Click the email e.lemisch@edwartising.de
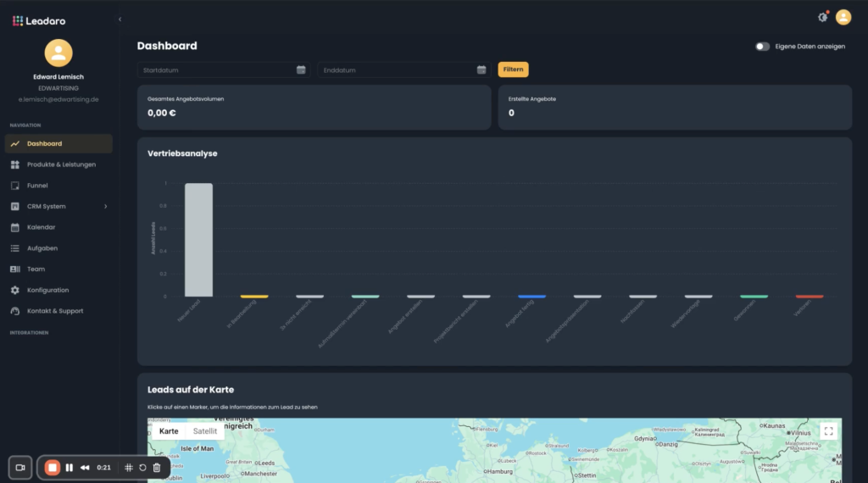Image resolution: width=868 pixels, height=483 pixels. [58, 100]
